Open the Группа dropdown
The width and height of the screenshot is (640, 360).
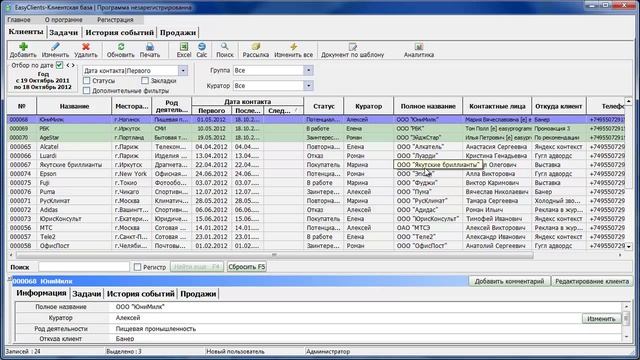click(309, 71)
